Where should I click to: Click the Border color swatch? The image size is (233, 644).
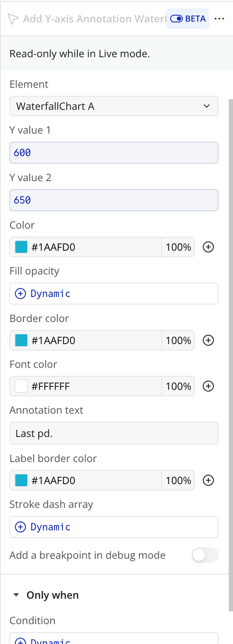click(x=21, y=340)
